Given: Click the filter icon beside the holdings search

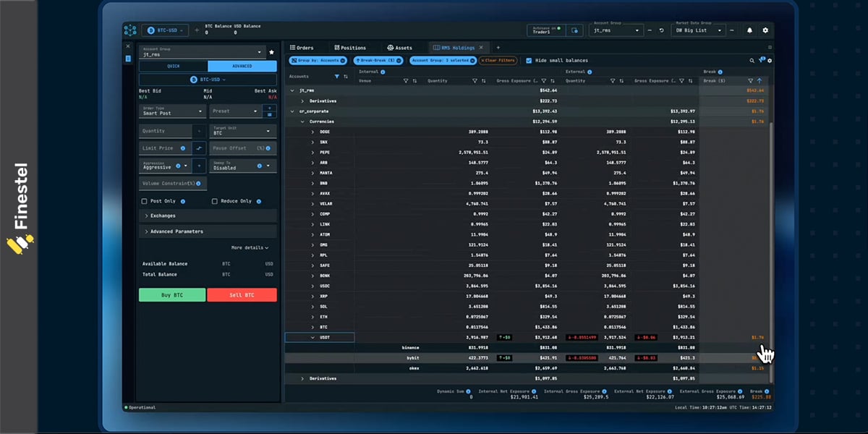Looking at the screenshot, I should [762, 60].
